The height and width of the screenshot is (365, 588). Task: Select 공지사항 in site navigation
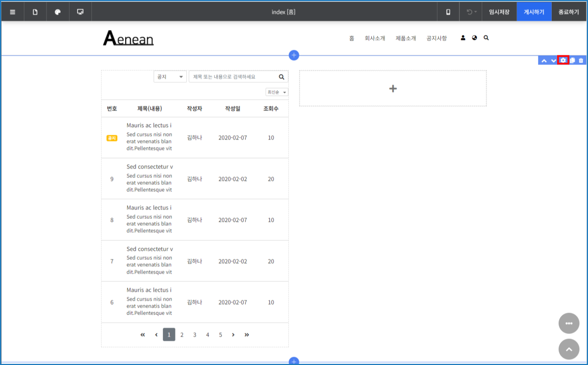click(436, 38)
